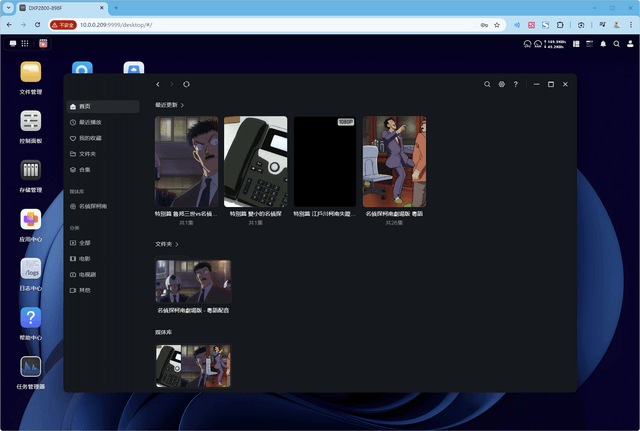The image size is (640, 431).
Task: Click the show desktop icon in NAS top bar
Action: [13, 43]
